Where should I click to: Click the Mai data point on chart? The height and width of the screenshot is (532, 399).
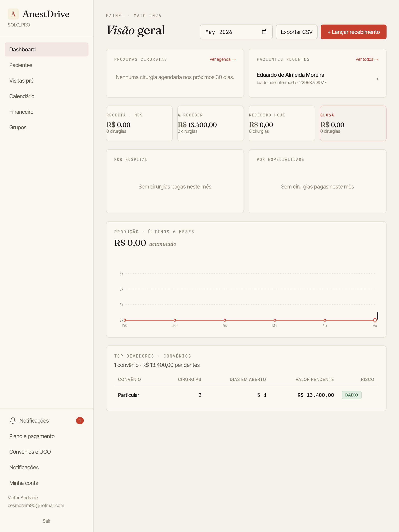375,320
